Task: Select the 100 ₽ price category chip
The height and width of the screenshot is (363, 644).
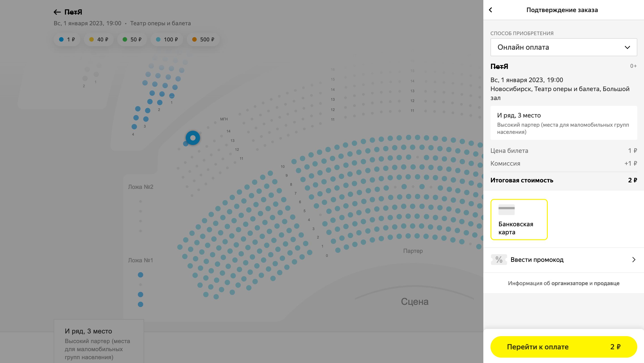Action: [167, 39]
